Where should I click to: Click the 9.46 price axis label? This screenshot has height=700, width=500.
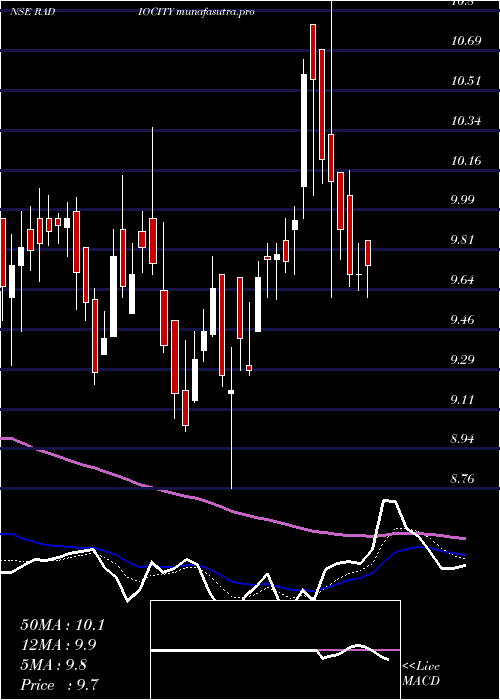[x=466, y=320]
